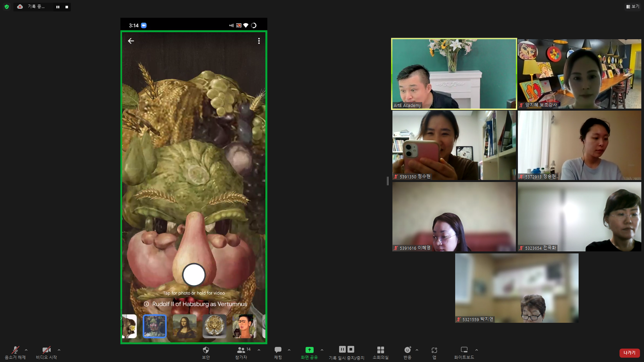The width and height of the screenshot is (644, 362).
Task: Tap the white shutter capture button
Action: pos(194,275)
